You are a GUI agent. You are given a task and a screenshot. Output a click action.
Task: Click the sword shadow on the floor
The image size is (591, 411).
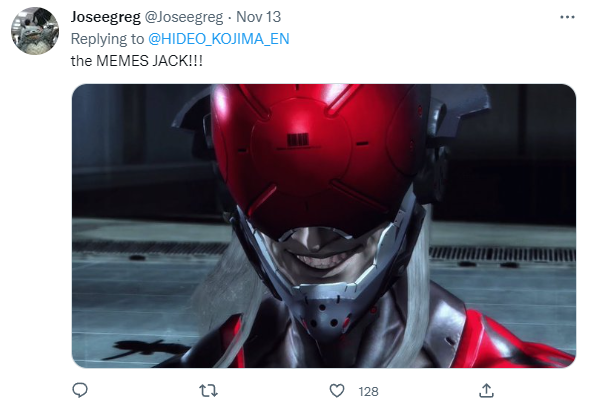(x=145, y=348)
